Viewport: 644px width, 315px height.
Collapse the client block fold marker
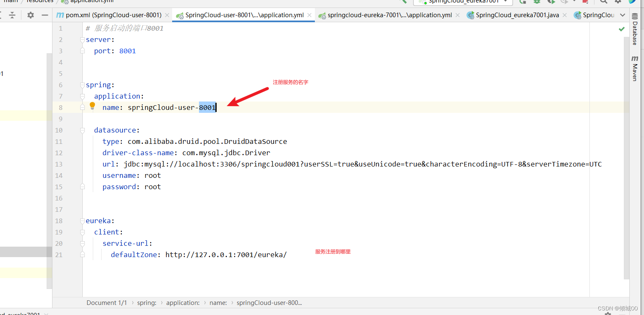pyautogui.click(x=82, y=232)
